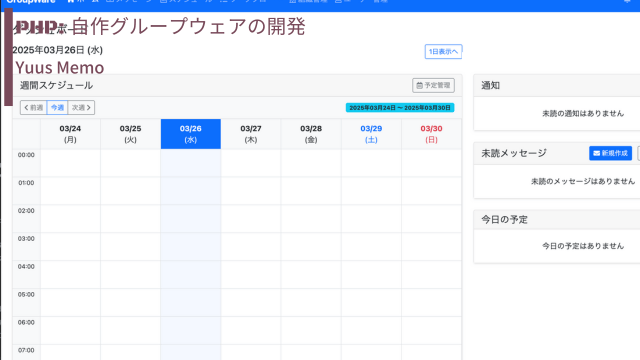Image resolution: width=640 pixels, height=360 pixels.
Task: Click the 00:00 time label
Action: pyautogui.click(x=26, y=155)
